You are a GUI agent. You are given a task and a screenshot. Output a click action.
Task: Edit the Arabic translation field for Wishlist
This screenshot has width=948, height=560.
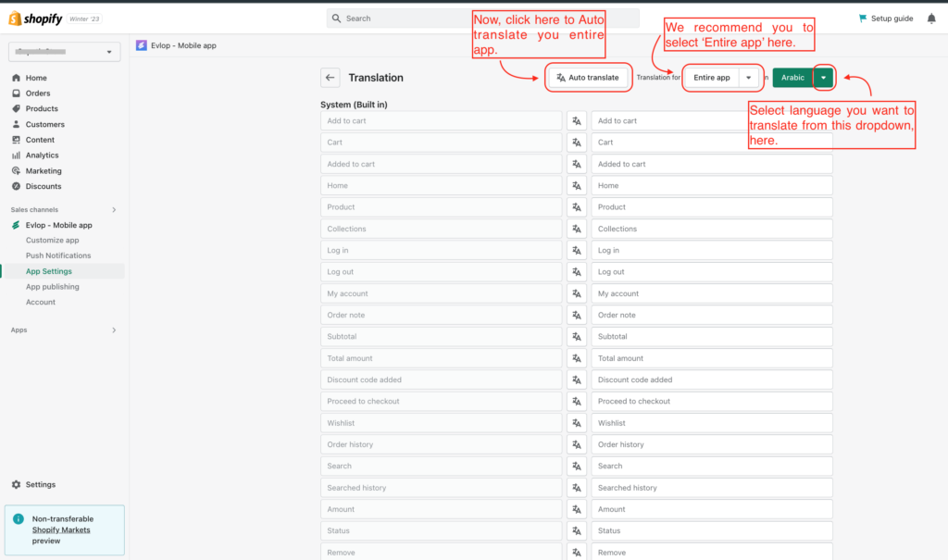[712, 423]
